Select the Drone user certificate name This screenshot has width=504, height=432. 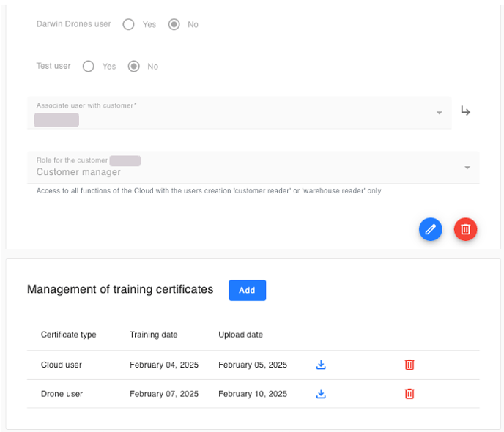coord(62,394)
